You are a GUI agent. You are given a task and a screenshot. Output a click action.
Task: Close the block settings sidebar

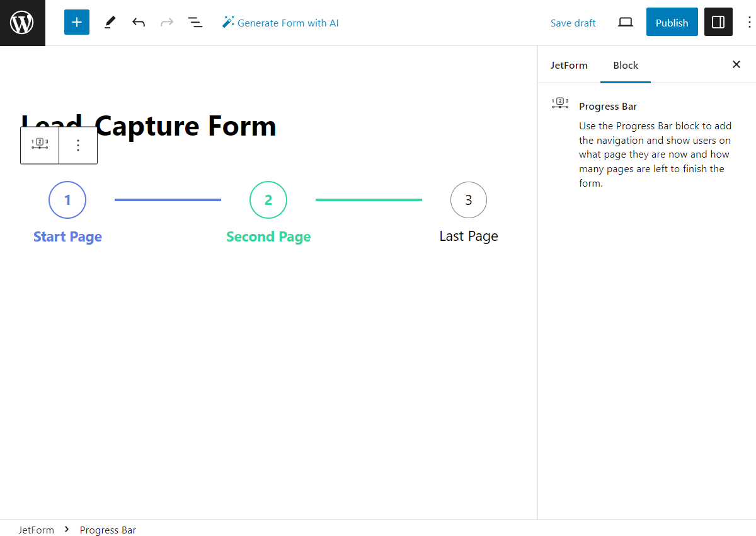pos(736,64)
